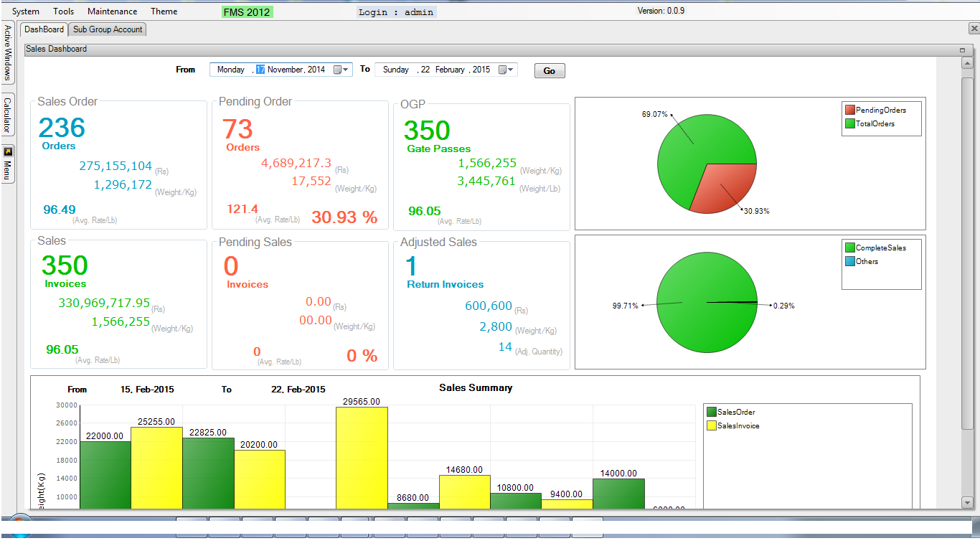Click the scroll up arrow of dashboard
This screenshot has width=980, height=551.
[x=966, y=63]
